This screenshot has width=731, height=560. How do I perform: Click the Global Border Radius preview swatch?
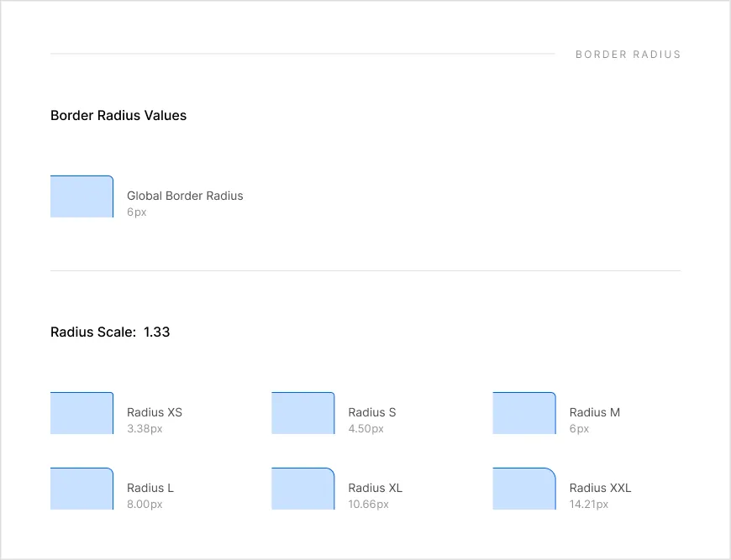tap(82, 196)
